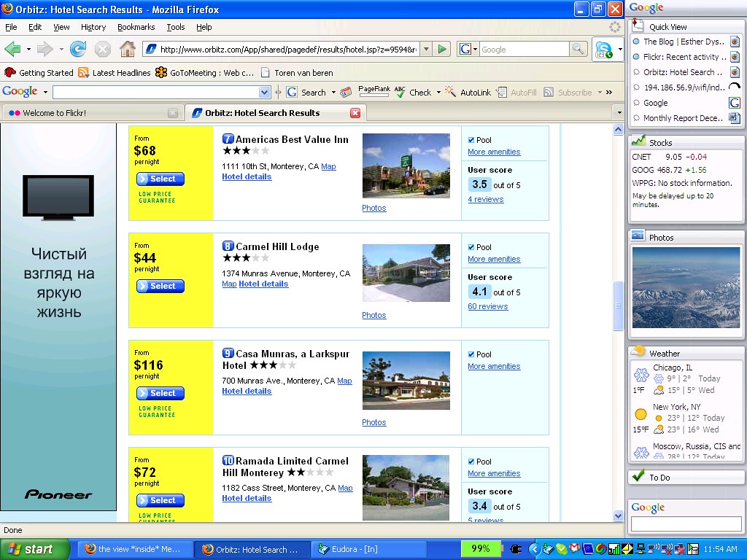Open Google Toolbar logo dropdown
Screen dimensions: 747x560
coord(45,92)
